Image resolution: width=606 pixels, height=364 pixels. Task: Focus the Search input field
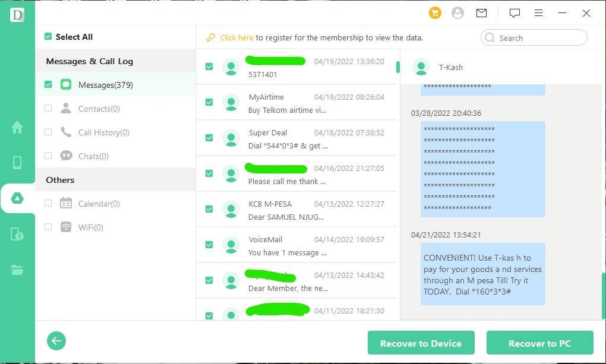tap(534, 38)
